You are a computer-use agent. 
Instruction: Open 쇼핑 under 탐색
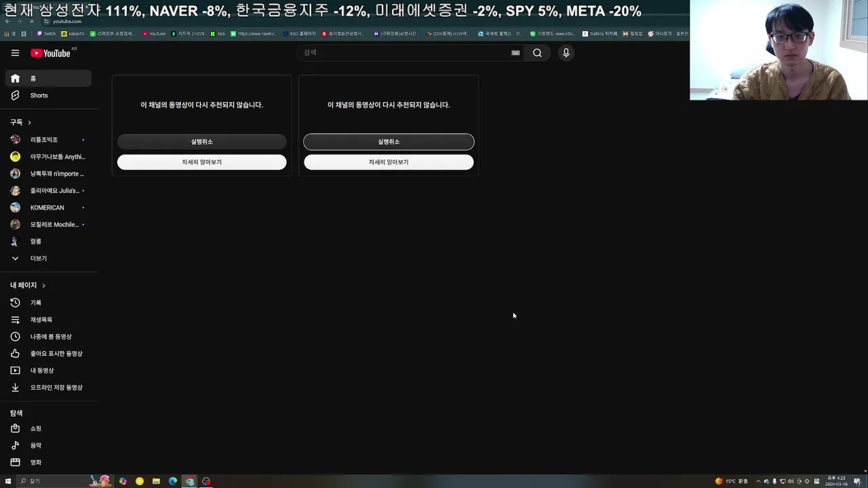[x=48, y=428]
